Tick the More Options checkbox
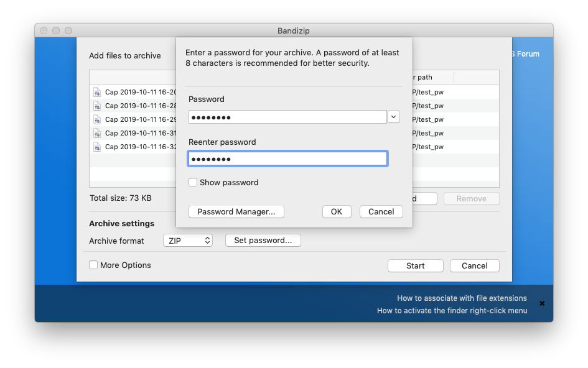Viewport: 588px width, 368px height. click(93, 265)
